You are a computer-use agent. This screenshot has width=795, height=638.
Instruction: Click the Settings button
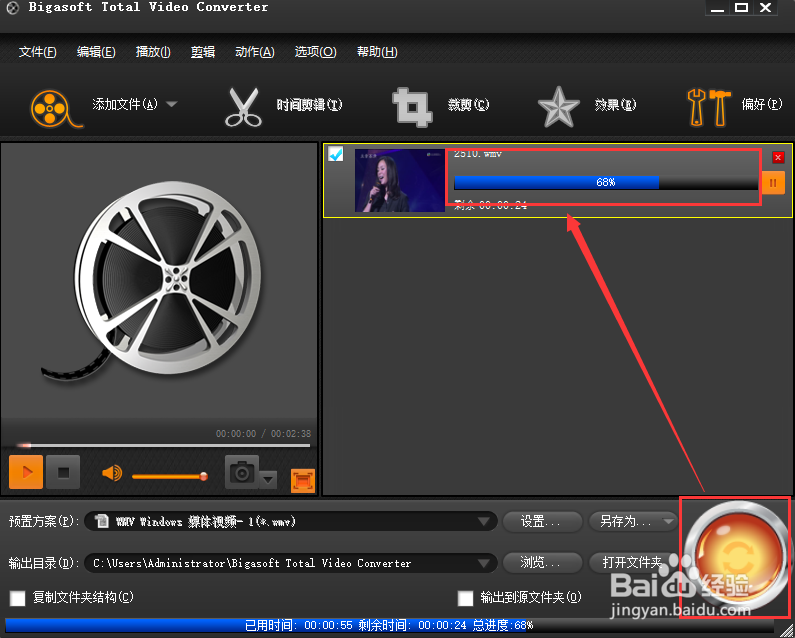coord(542,521)
